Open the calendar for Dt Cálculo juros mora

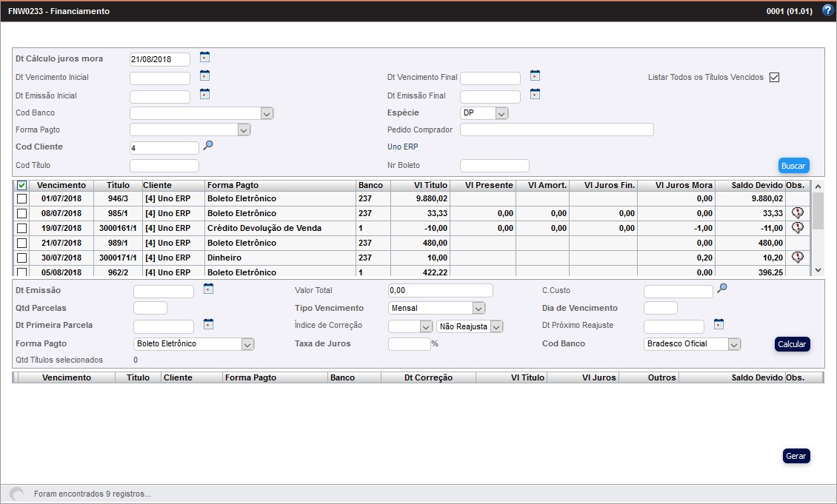click(x=204, y=57)
